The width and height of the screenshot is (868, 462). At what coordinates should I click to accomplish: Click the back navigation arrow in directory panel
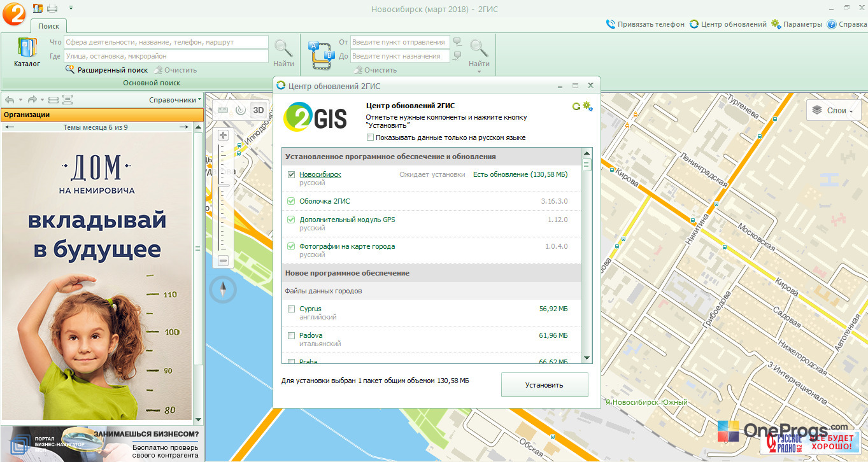10,100
